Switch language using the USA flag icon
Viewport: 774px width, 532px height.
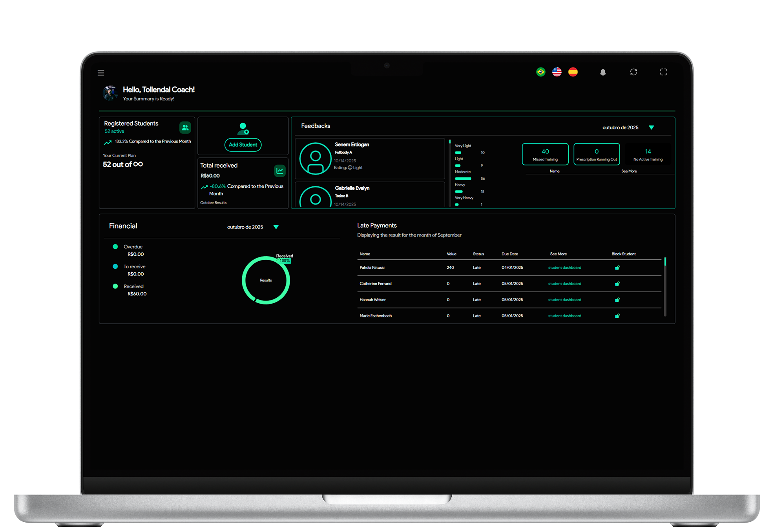[x=557, y=72]
